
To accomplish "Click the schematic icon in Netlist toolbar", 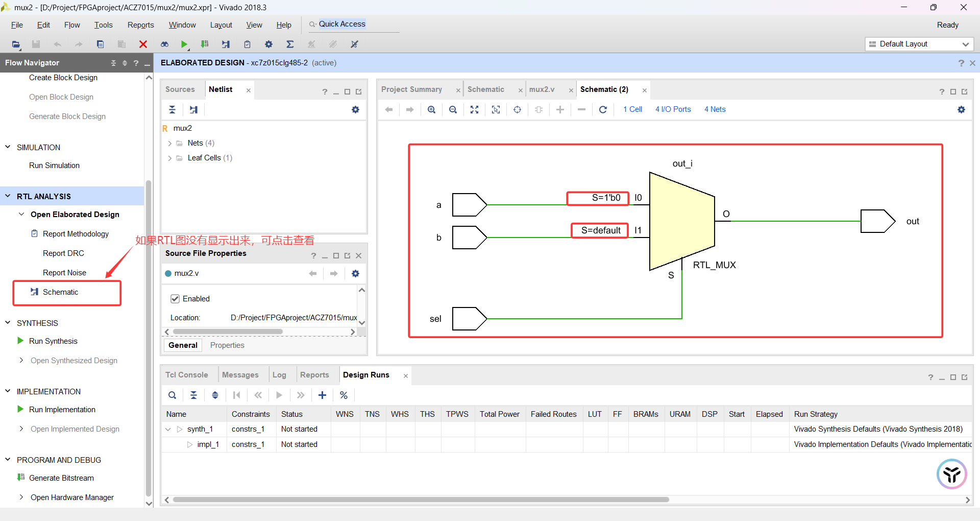I will [193, 109].
